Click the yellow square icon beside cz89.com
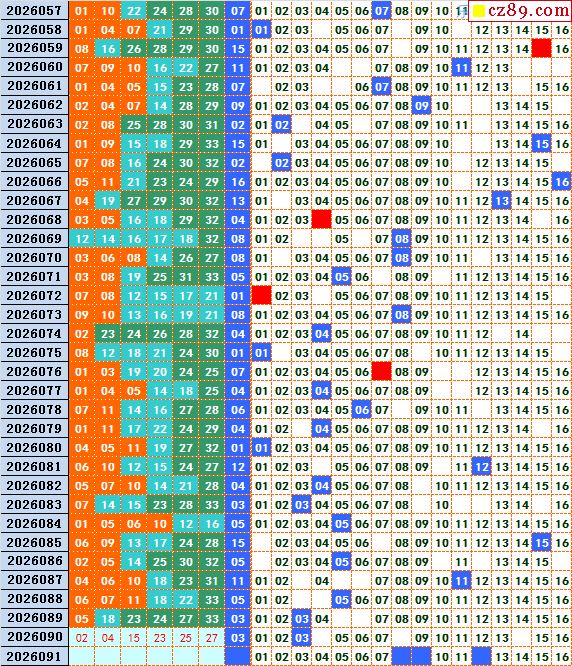572x666 pixels. pyautogui.click(x=479, y=11)
